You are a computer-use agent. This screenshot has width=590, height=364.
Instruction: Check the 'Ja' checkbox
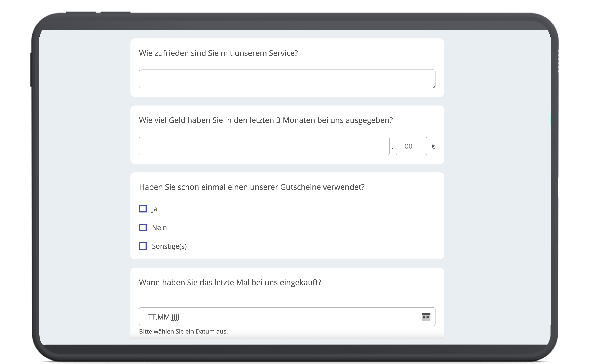(x=143, y=208)
